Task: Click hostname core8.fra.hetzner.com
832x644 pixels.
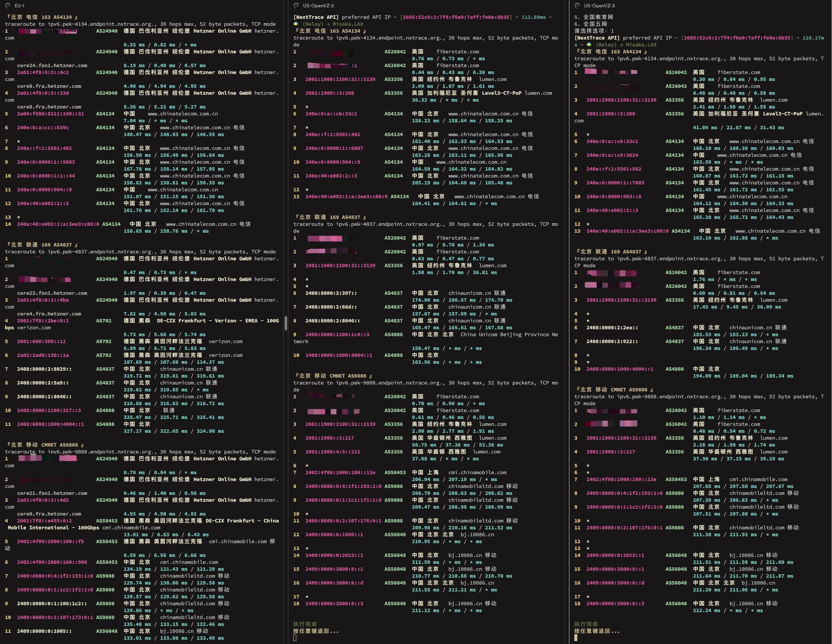Action: click(x=49, y=107)
